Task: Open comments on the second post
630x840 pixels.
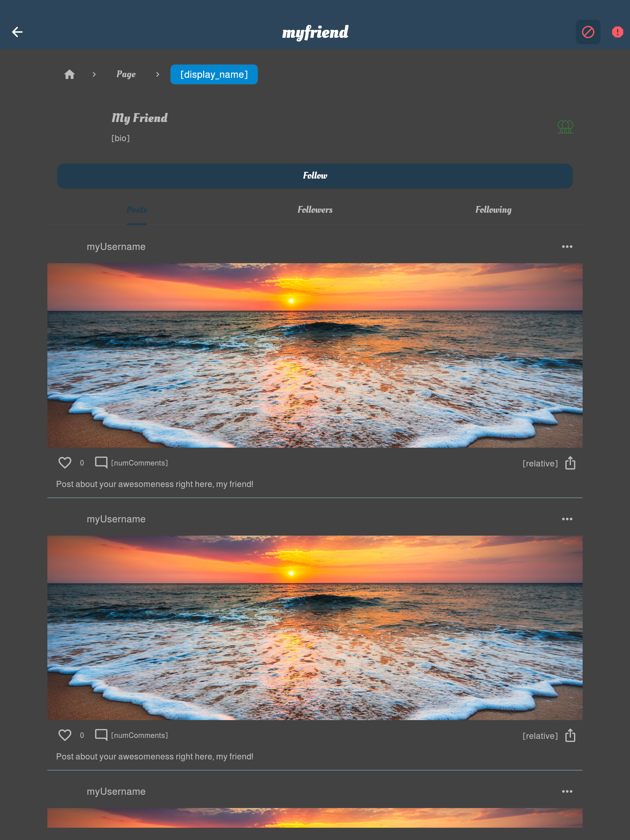Action: pos(101,735)
